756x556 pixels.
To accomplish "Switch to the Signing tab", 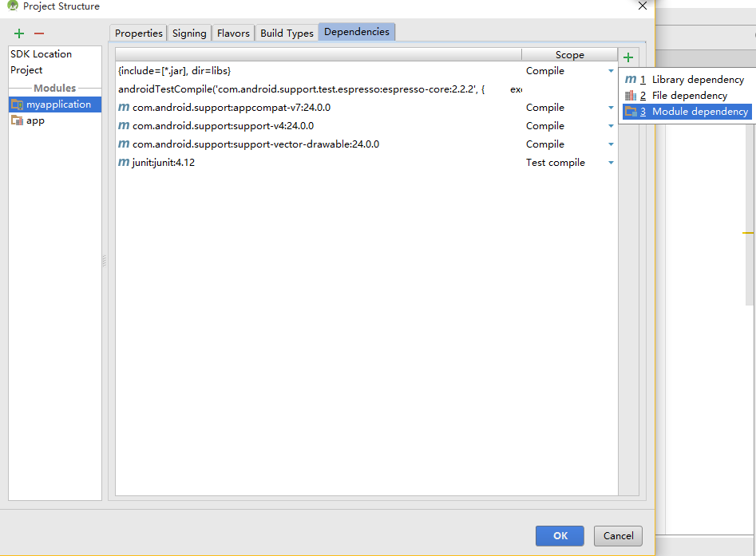I will (x=188, y=33).
